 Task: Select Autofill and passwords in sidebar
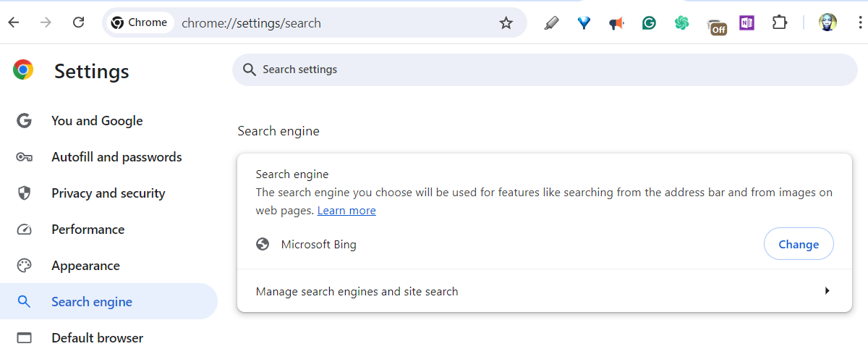[116, 157]
